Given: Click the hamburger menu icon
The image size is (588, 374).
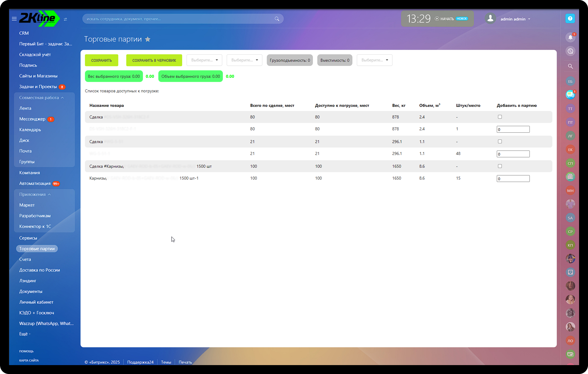Looking at the screenshot, I should pyautogui.click(x=14, y=19).
